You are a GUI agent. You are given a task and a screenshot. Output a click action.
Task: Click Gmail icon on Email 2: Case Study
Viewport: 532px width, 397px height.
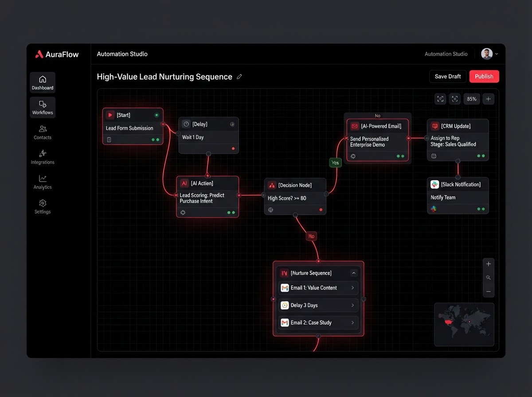285,323
